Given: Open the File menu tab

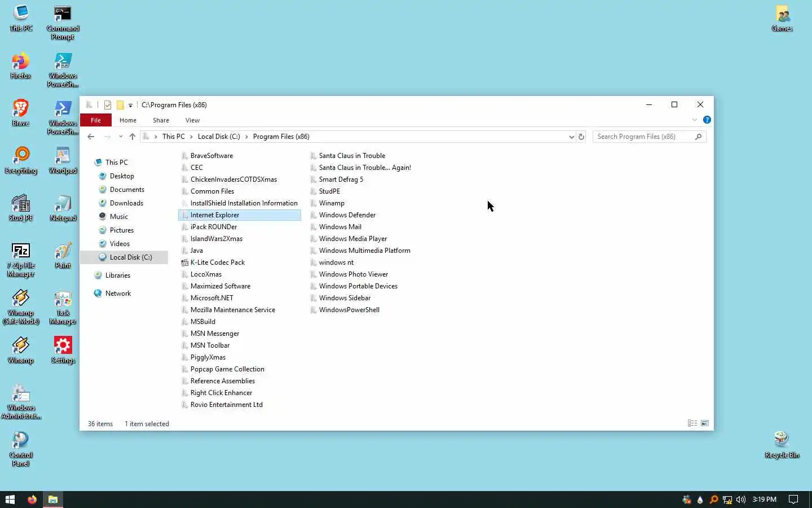Looking at the screenshot, I should click(x=96, y=120).
